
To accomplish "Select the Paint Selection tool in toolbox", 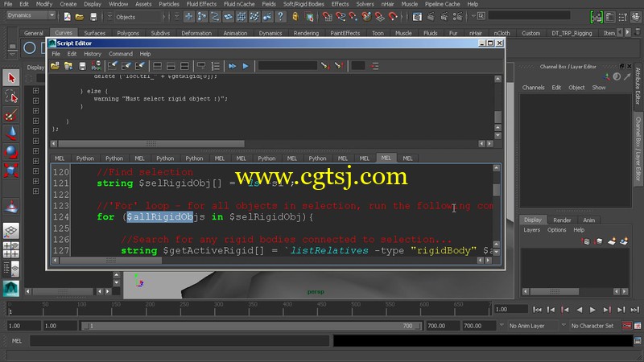I will [11, 115].
